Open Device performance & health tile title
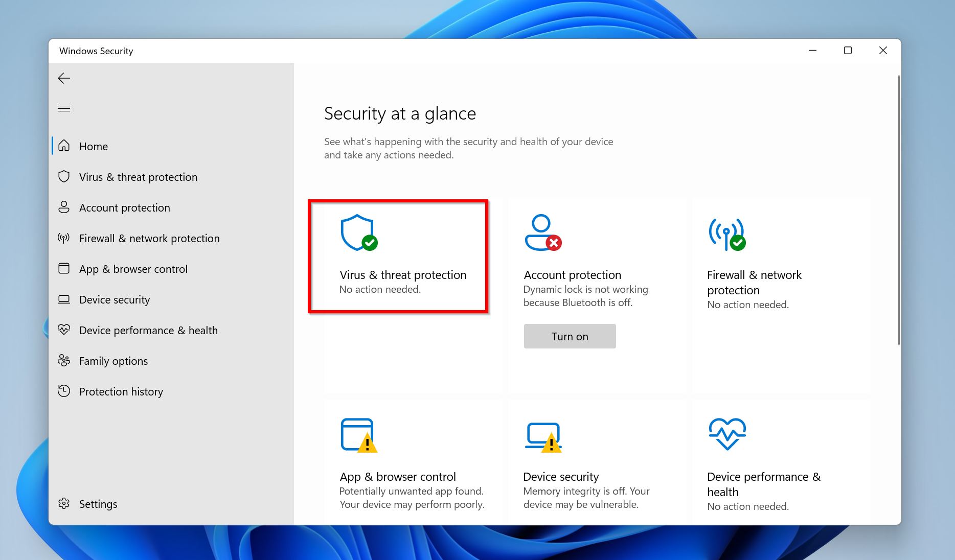 pyautogui.click(x=764, y=484)
